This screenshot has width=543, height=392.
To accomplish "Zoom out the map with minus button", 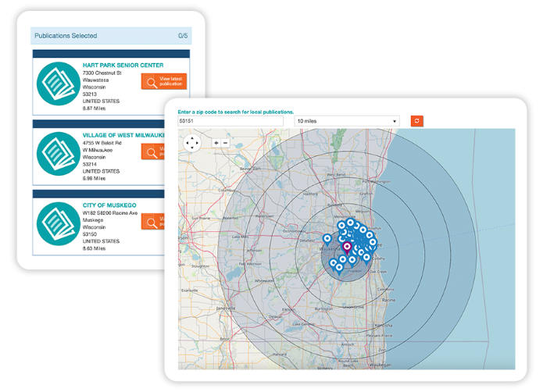I will coord(226,143).
